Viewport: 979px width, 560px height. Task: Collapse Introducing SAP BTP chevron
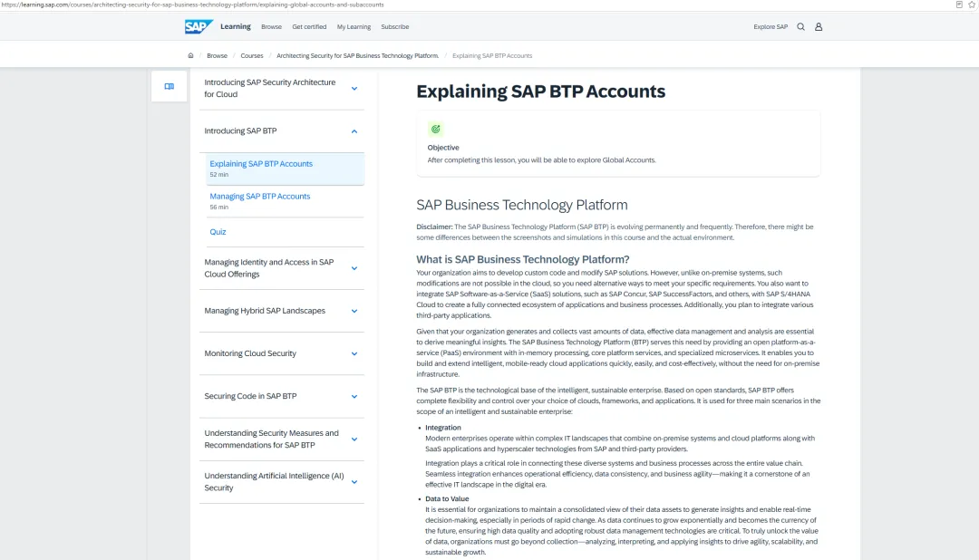tap(354, 131)
